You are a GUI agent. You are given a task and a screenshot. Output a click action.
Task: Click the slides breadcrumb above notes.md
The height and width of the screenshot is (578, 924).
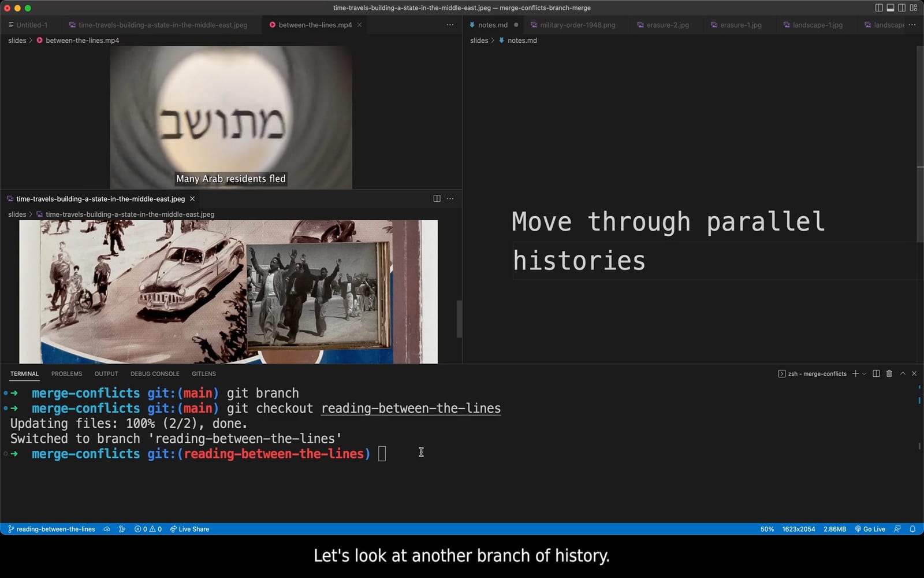(479, 40)
